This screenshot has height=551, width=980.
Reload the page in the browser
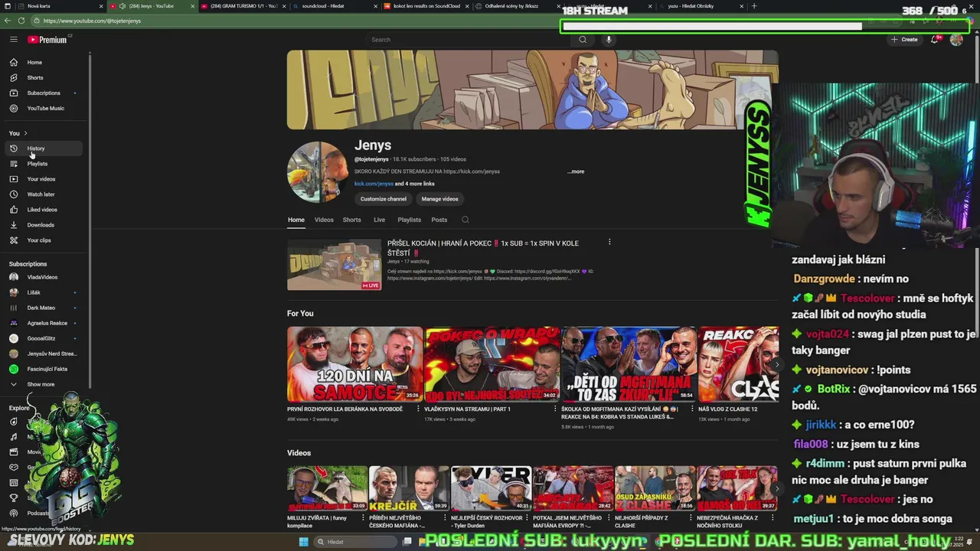(x=21, y=21)
